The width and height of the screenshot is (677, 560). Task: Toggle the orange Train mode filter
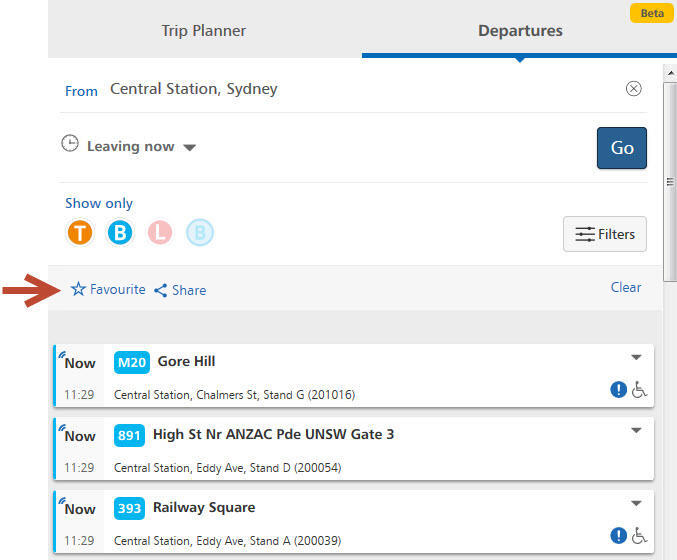tap(80, 232)
